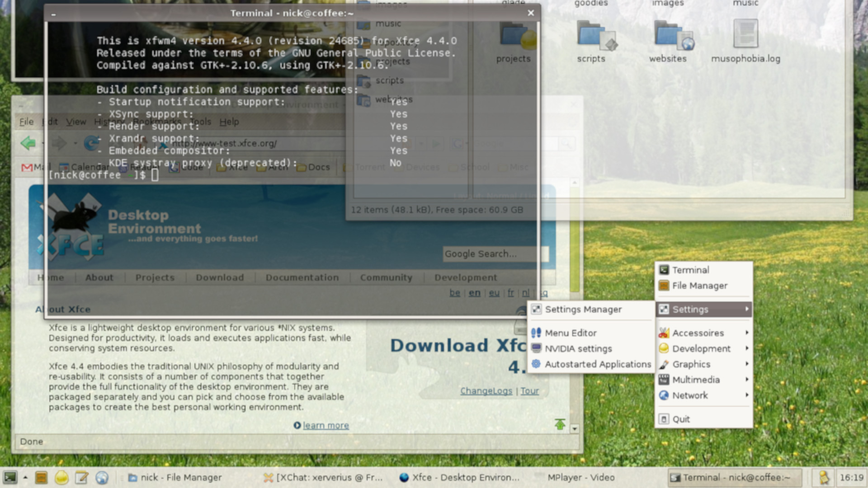This screenshot has height=488, width=868.
Task: Open the browser Help menu
Action: (229, 122)
